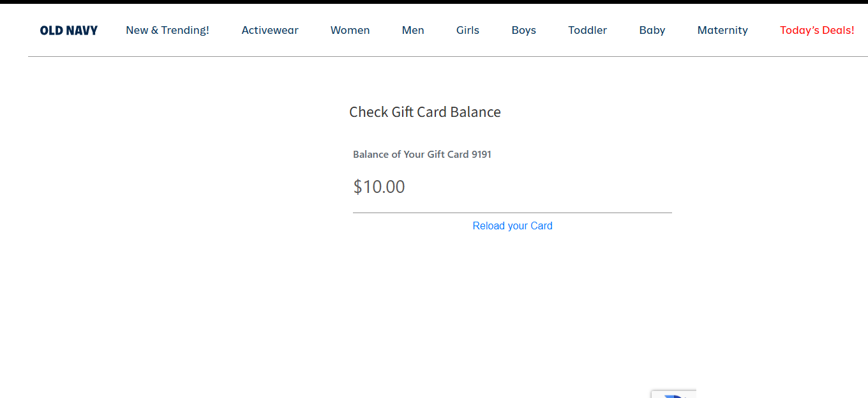The image size is (868, 398).
Task: Click the black bar at page top
Action: pyautogui.click(x=434, y=2)
